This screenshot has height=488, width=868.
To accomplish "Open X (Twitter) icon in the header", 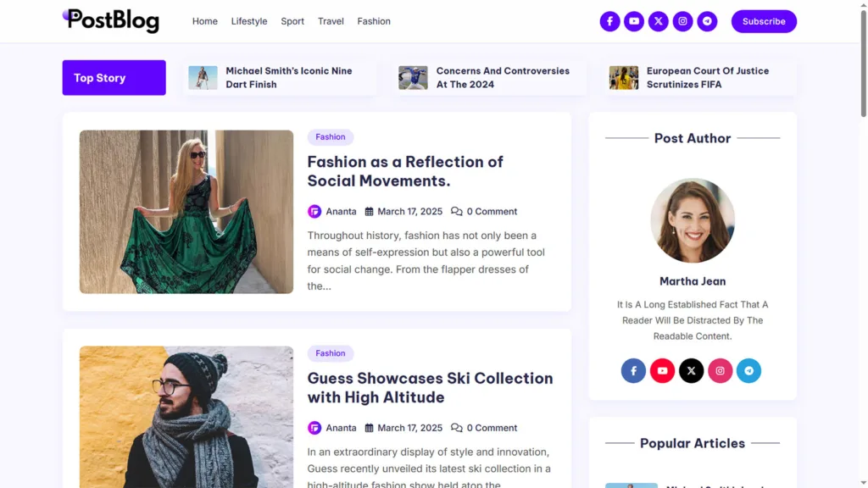I will [x=658, y=21].
